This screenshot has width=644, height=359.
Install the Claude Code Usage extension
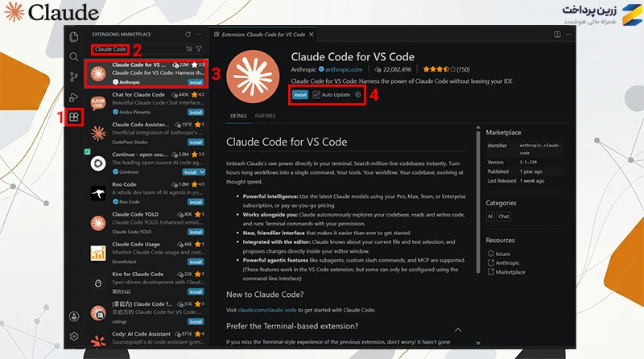(196, 262)
